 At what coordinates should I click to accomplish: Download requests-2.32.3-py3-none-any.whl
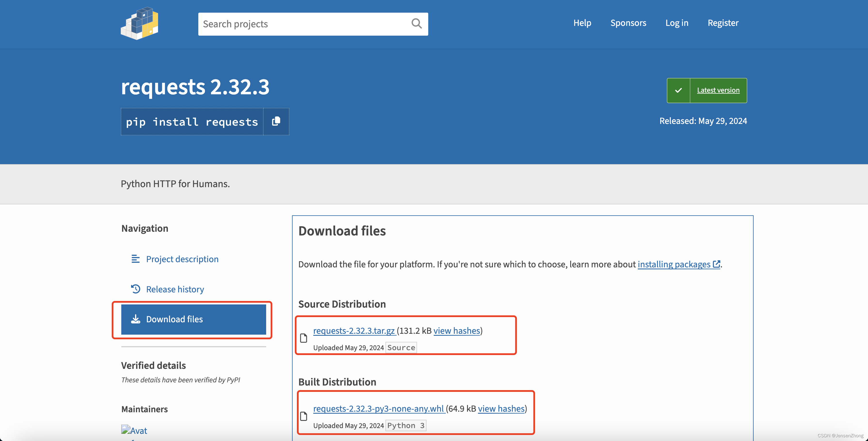point(379,408)
